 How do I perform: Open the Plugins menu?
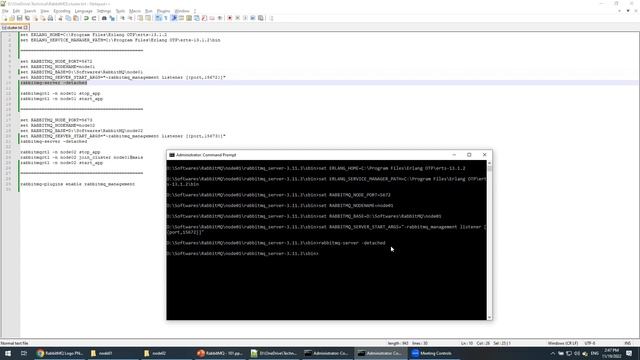(163, 11)
